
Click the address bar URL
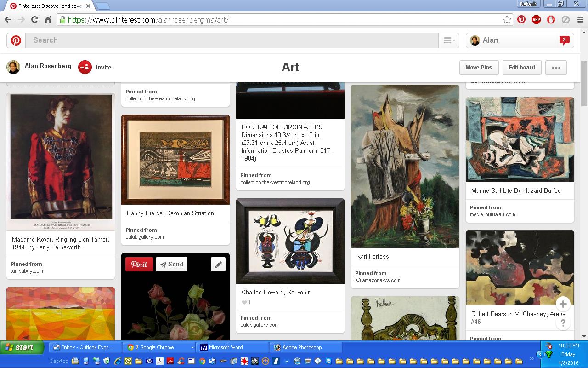click(148, 20)
